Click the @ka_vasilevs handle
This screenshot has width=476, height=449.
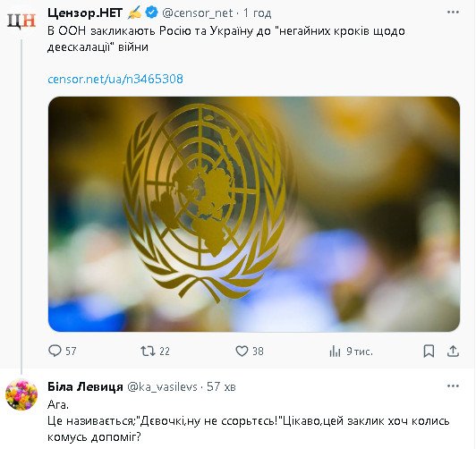point(162,387)
